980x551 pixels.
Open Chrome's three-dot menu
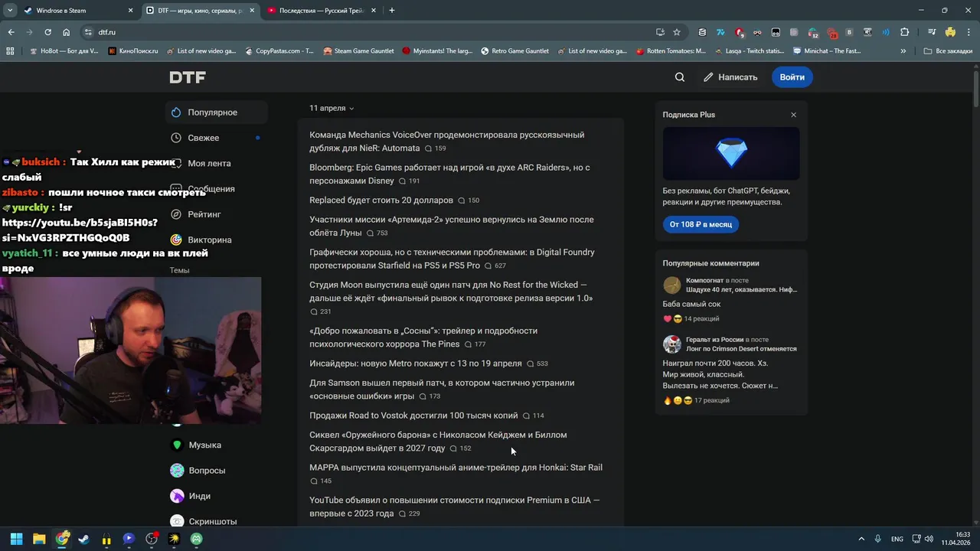click(969, 32)
